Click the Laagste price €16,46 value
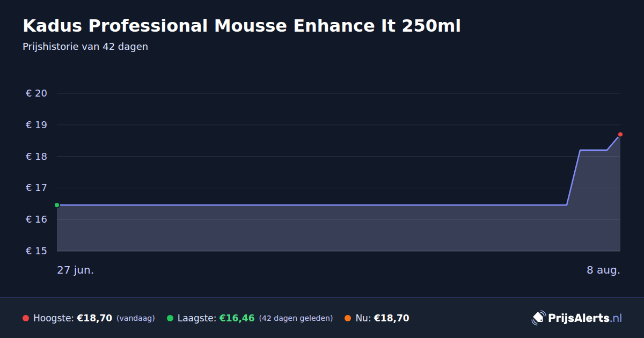The image size is (644, 338). [237, 318]
